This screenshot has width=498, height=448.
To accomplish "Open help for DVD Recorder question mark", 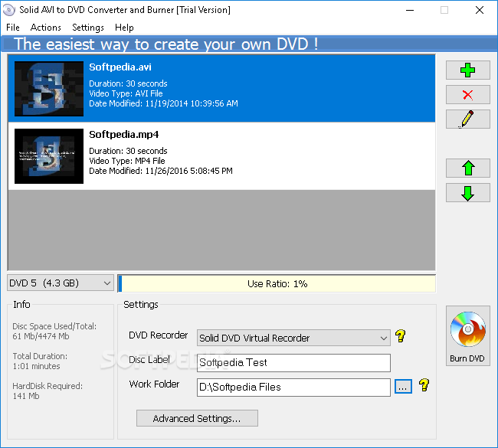I will 401,336.
